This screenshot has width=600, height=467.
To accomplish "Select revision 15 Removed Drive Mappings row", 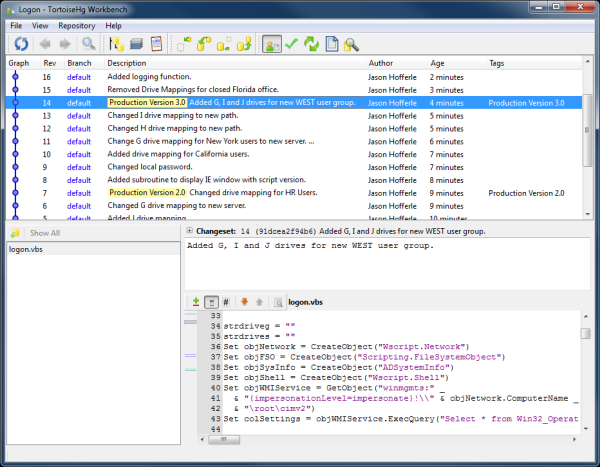I will coord(294,90).
